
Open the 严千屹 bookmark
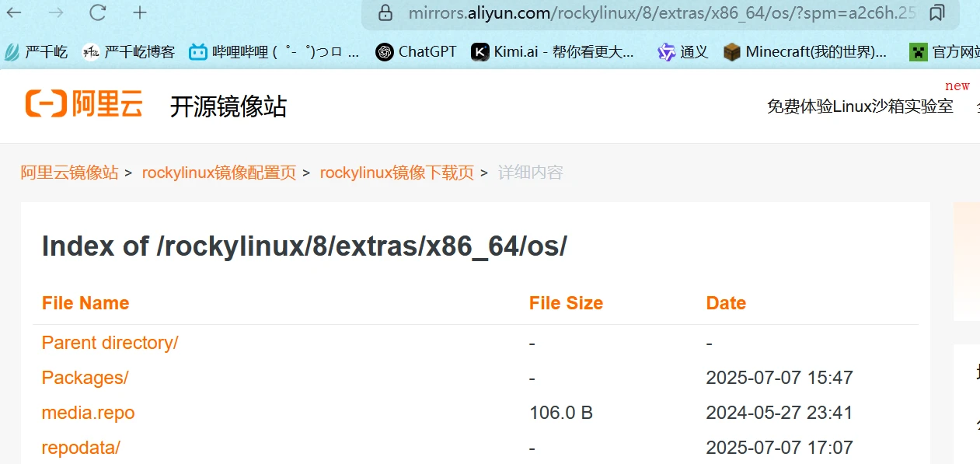tap(37, 52)
